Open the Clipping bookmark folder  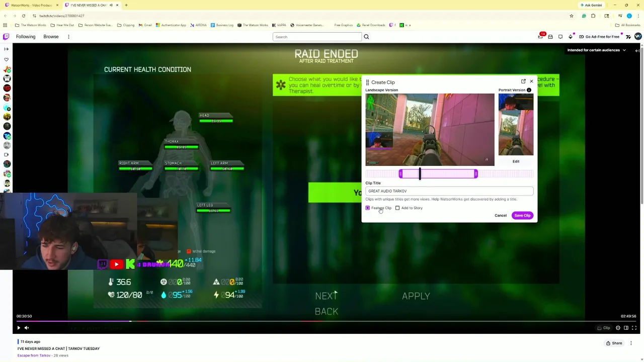[126, 25]
